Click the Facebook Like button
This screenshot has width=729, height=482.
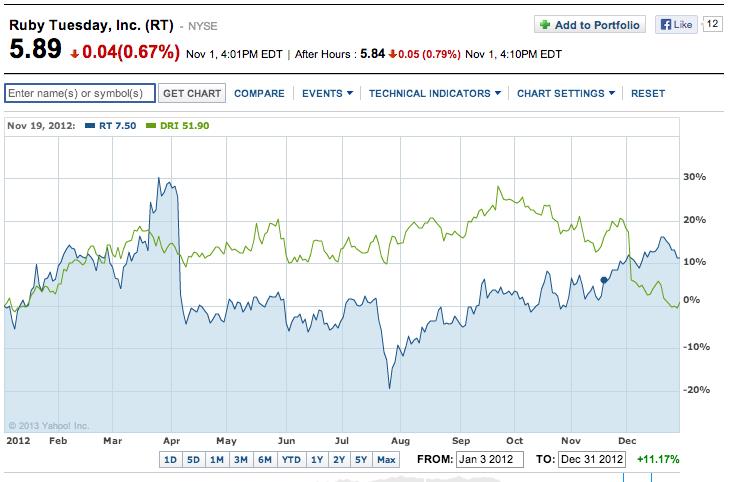[x=676, y=25]
